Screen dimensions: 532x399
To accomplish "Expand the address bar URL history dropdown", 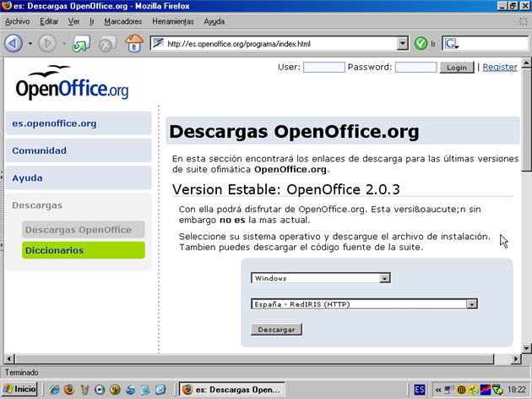I will tap(401, 43).
